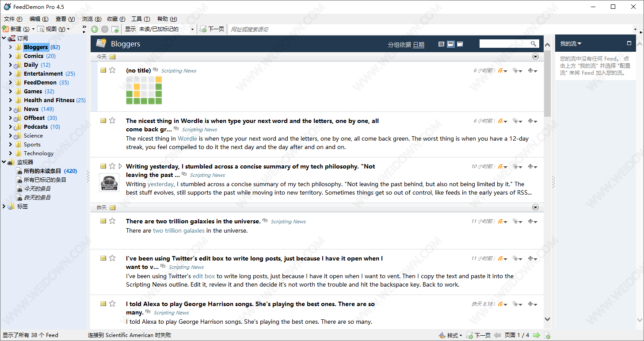The height and width of the screenshot is (341, 644).
Task: Open the Edit menu
Action: [x=39, y=19]
